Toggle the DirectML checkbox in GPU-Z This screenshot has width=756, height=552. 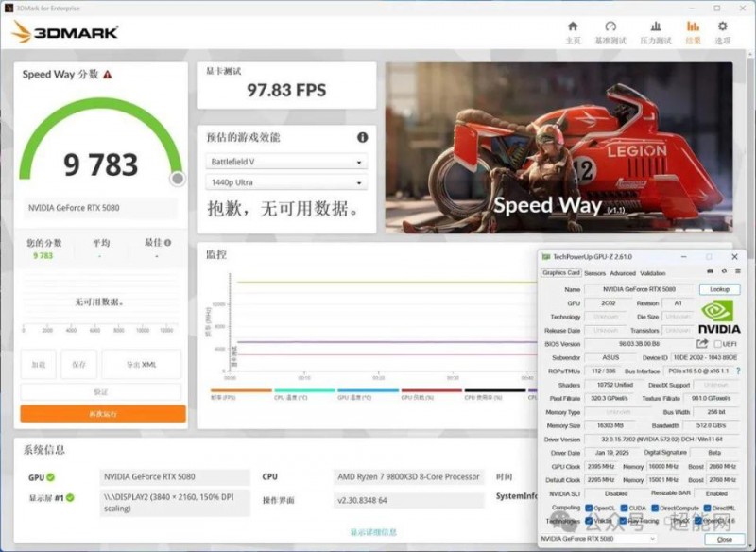pos(707,508)
